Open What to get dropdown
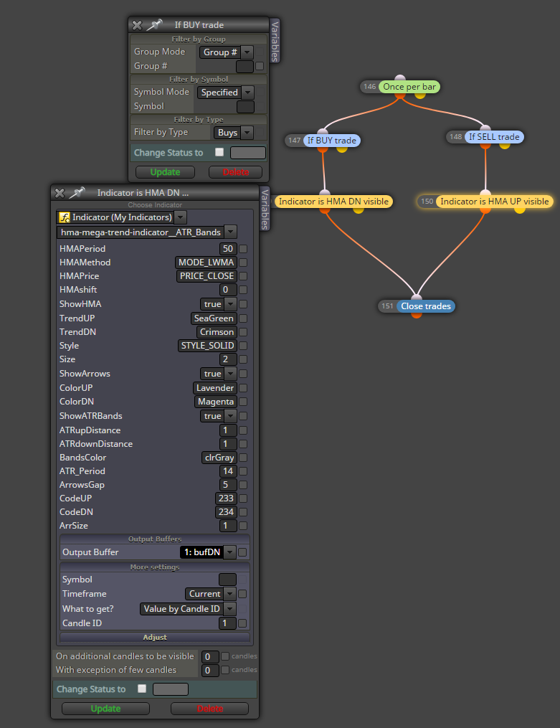Image resolution: width=560 pixels, height=728 pixels. (x=229, y=609)
